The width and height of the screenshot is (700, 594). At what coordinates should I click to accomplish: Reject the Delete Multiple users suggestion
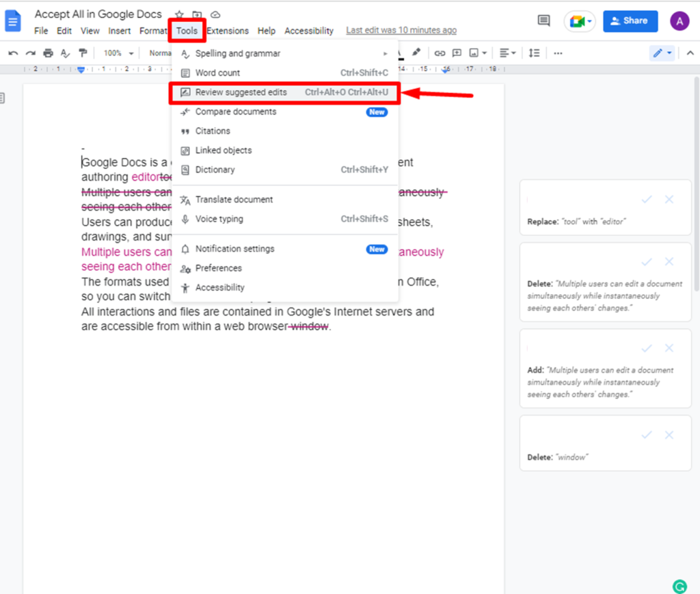669,262
